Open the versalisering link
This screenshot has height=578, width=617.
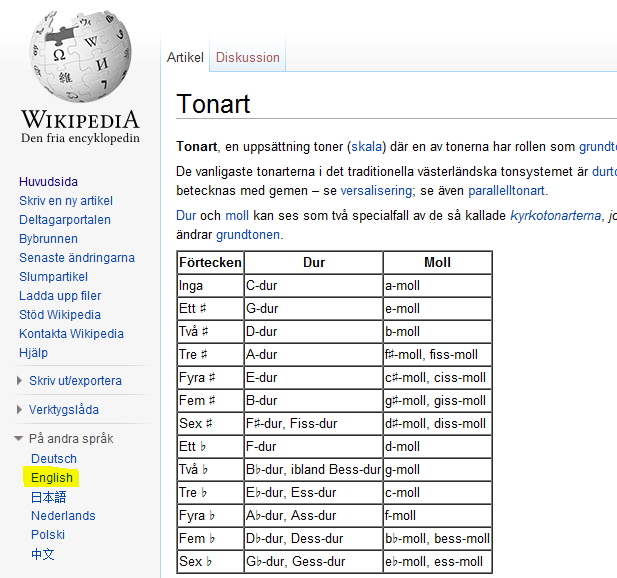(377, 191)
